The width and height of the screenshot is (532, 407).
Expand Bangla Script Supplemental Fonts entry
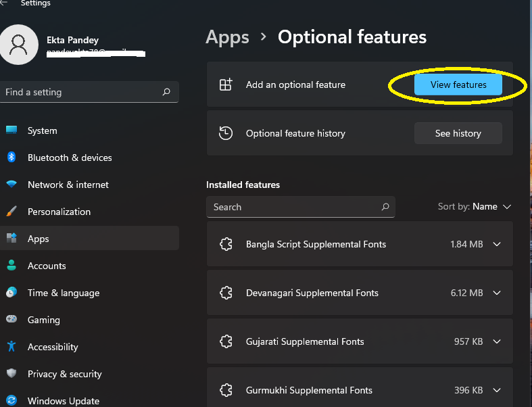pyautogui.click(x=497, y=244)
